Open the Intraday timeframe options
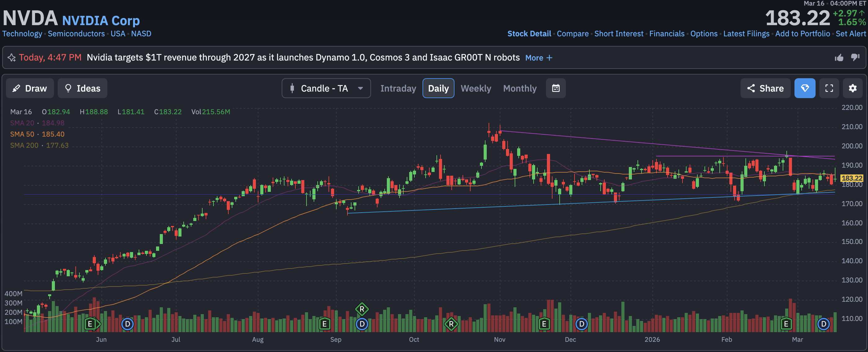This screenshot has width=868, height=352. (x=398, y=88)
